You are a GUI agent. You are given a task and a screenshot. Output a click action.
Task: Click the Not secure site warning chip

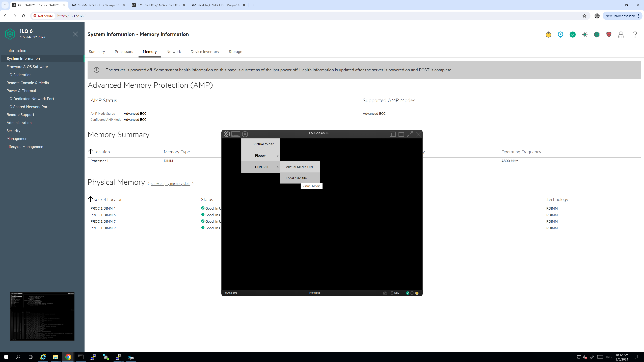[x=43, y=16]
